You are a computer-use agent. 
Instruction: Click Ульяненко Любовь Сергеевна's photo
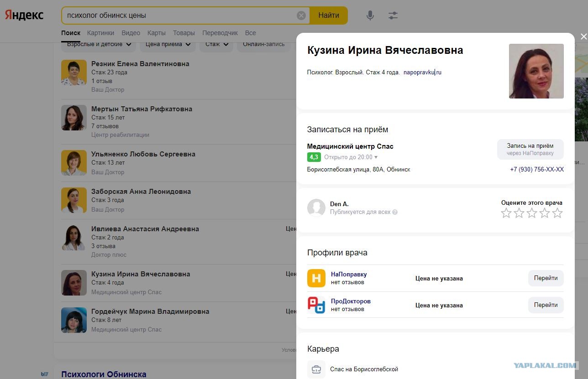pyautogui.click(x=74, y=163)
